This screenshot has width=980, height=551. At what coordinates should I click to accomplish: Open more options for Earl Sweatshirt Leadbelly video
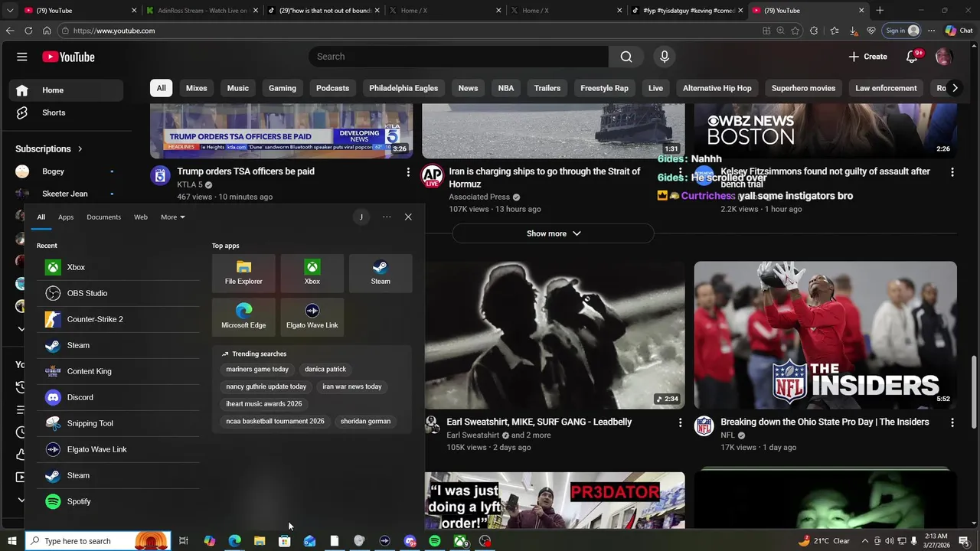coord(680,422)
